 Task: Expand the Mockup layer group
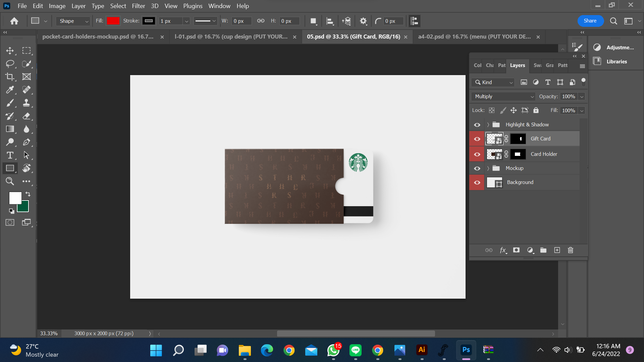488,168
